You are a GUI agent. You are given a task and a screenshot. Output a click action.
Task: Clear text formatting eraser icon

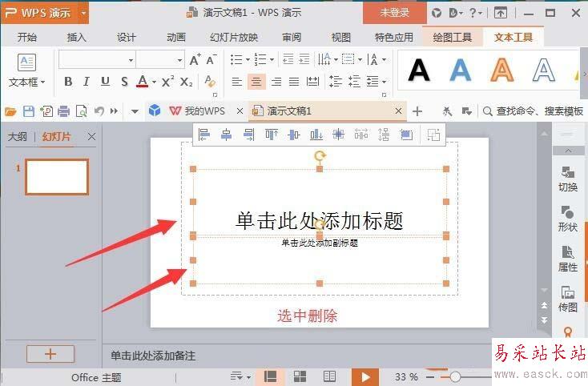coord(210,82)
